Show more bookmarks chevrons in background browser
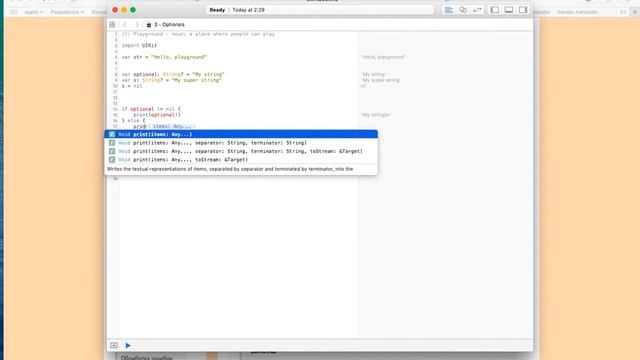The height and width of the screenshot is (360, 640). coord(622,12)
